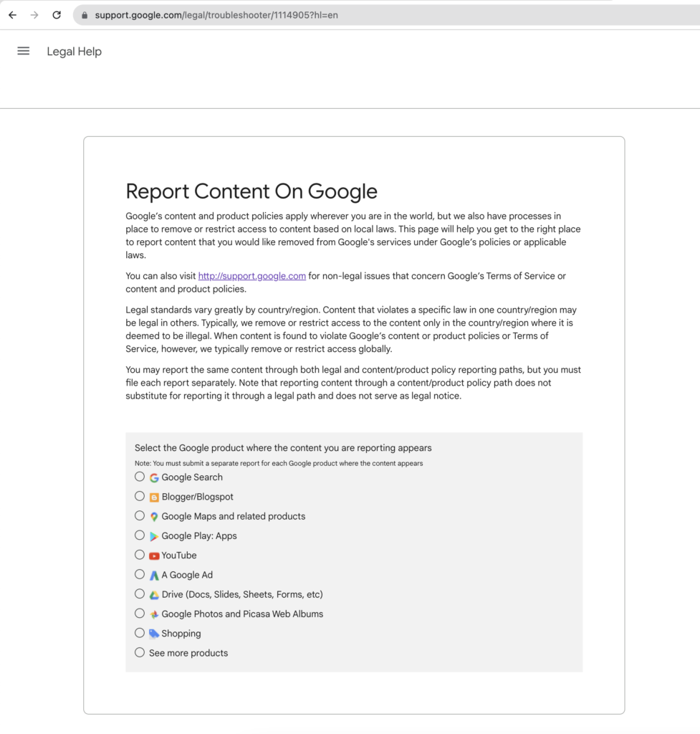The height and width of the screenshot is (734, 700).
Task: Click the Google Drive triangle icon
Action: (x=154, y=595)
